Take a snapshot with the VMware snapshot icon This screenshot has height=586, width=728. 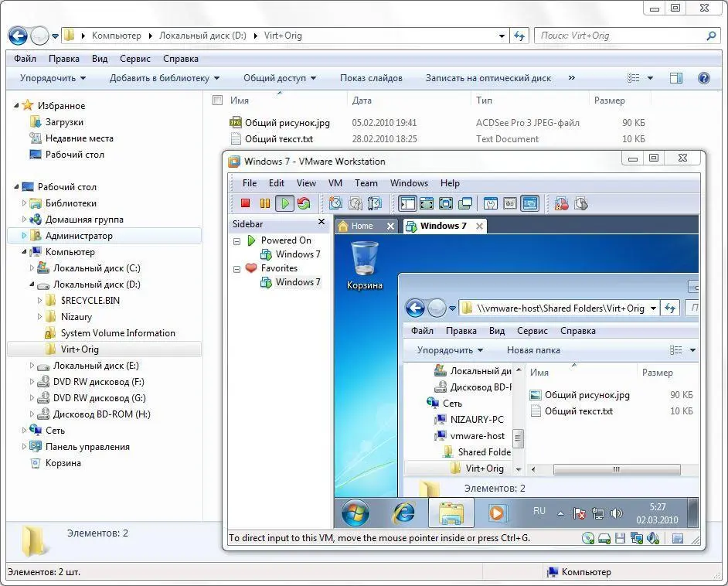335,203
